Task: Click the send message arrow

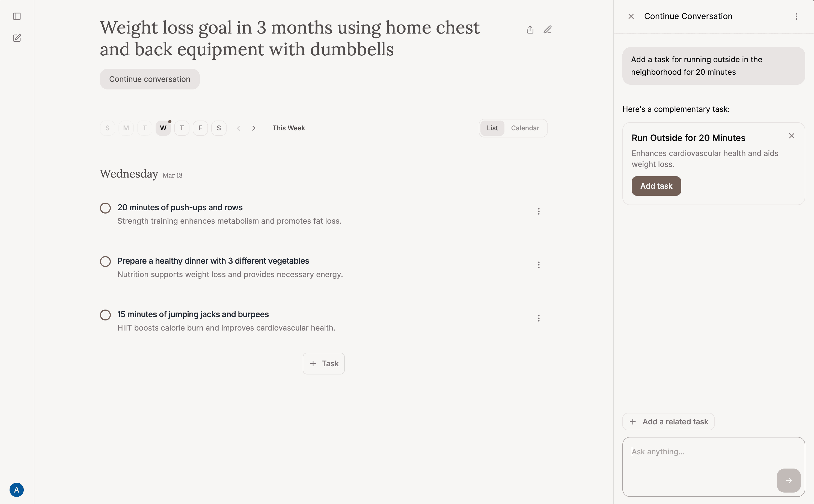Action: point(788,480)
